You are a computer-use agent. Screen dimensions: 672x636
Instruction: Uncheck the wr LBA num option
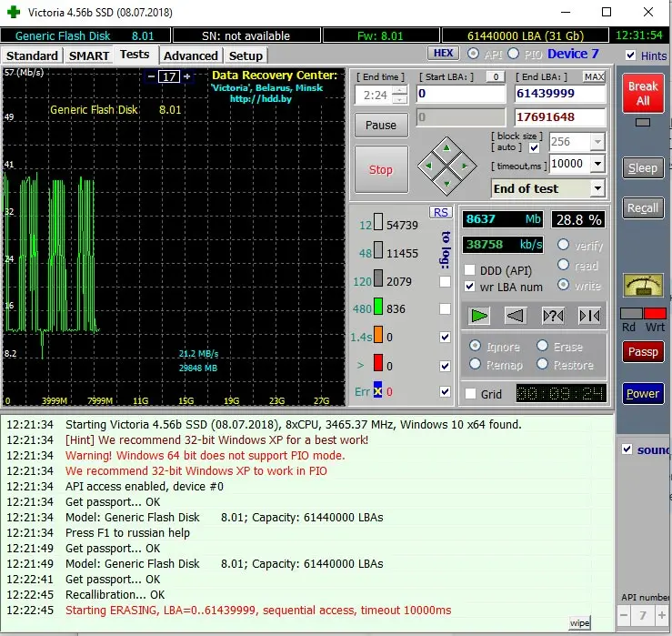point(470,287)
